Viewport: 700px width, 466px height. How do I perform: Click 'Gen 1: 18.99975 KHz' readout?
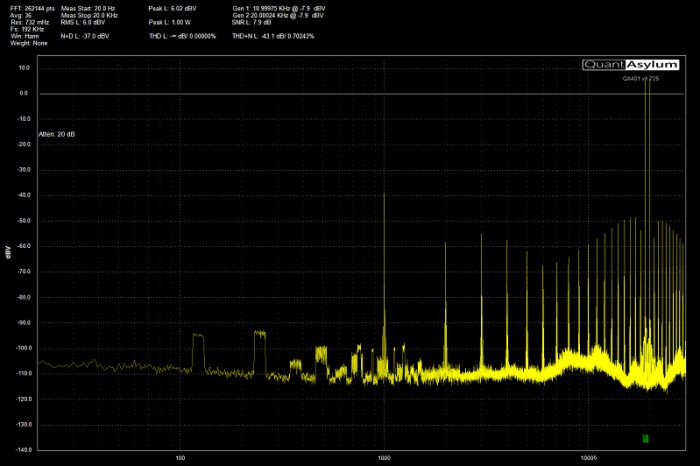279,8
